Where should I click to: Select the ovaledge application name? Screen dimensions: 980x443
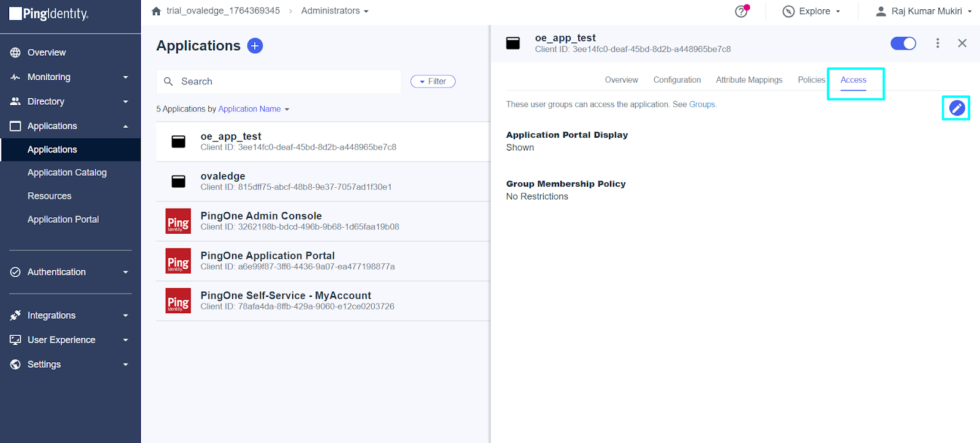223,176
